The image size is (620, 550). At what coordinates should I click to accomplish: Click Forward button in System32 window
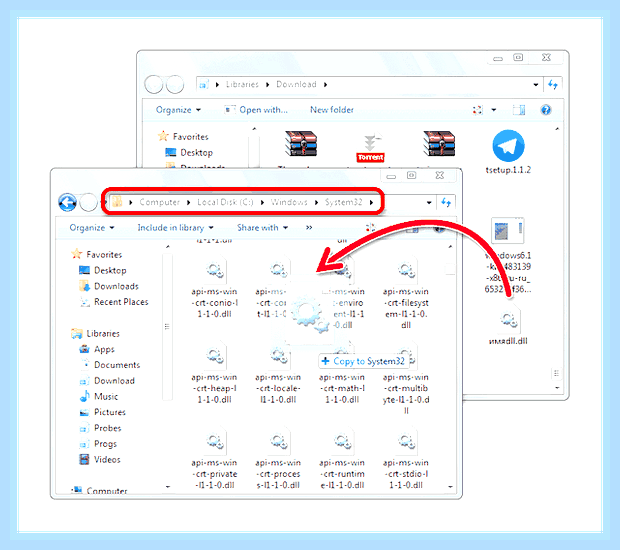pyautogui.click(x=88, y=202)
